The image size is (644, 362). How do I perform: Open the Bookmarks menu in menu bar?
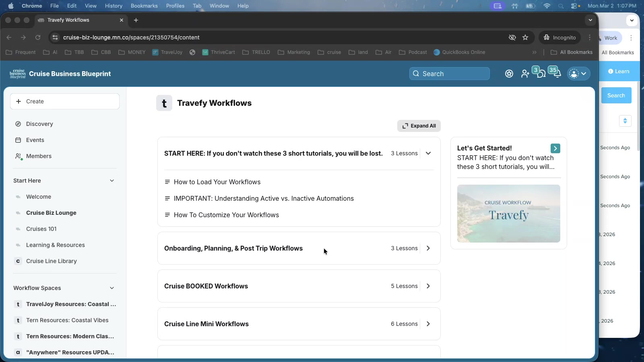coord(144,6)
